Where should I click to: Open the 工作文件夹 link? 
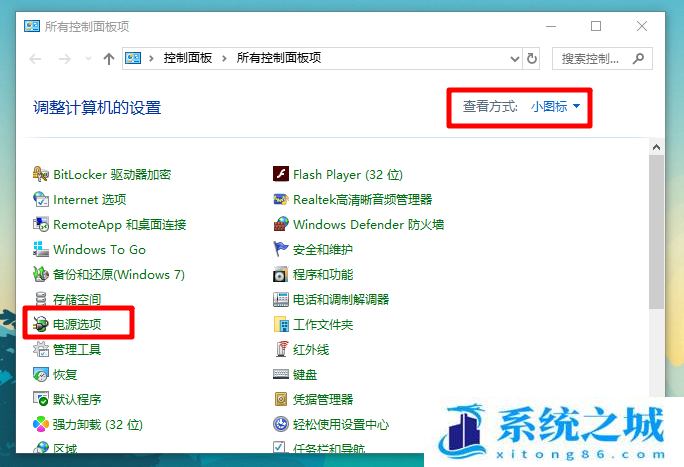(x=323, y=324)
